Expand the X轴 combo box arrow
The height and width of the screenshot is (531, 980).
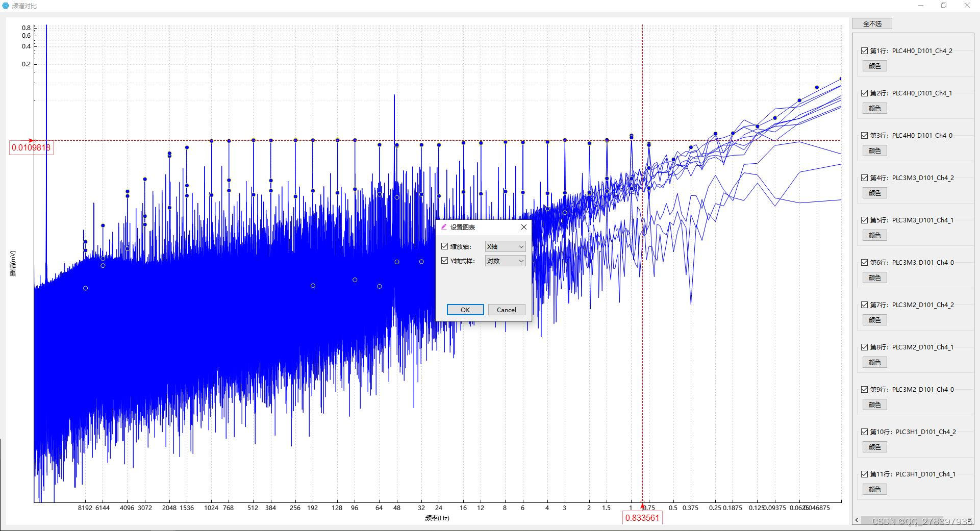coord(520,246)
